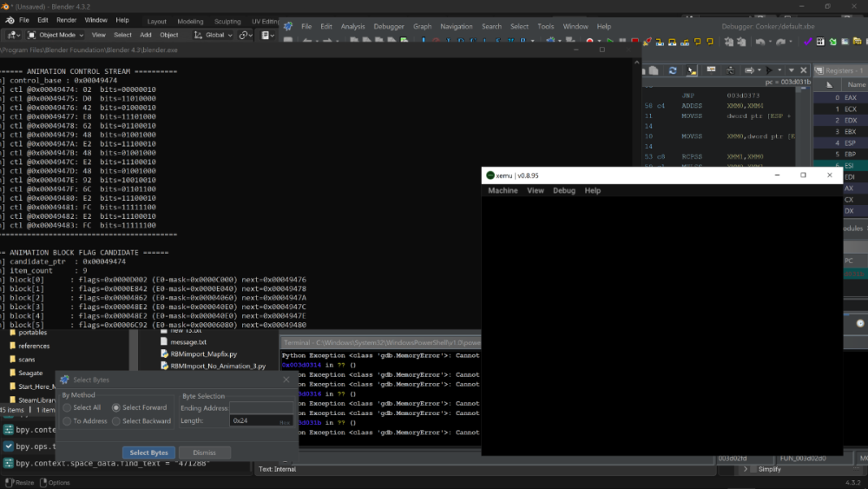Click the Registers panel icon beside Registers label
868x489 pixels.
(819, 70)
